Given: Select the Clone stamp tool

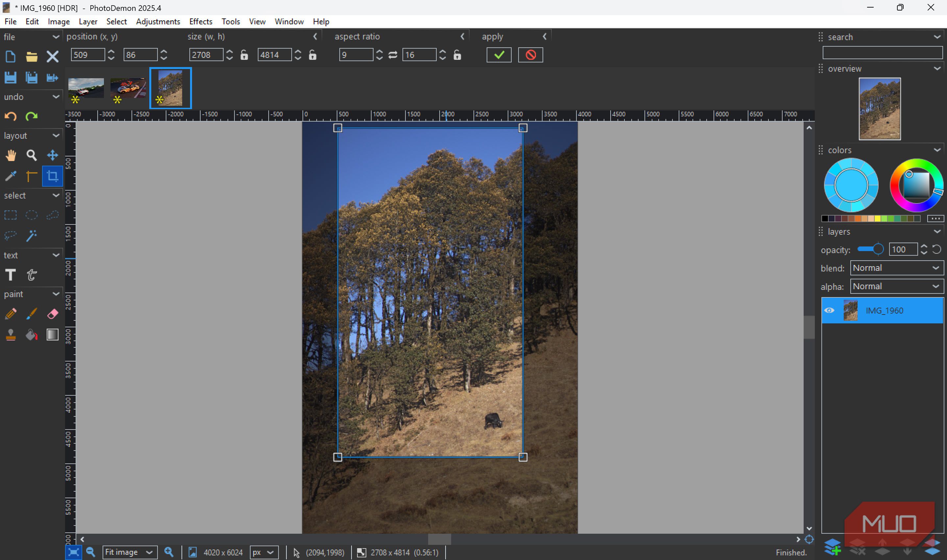Looking at the screenshot, I should point(11,335).
